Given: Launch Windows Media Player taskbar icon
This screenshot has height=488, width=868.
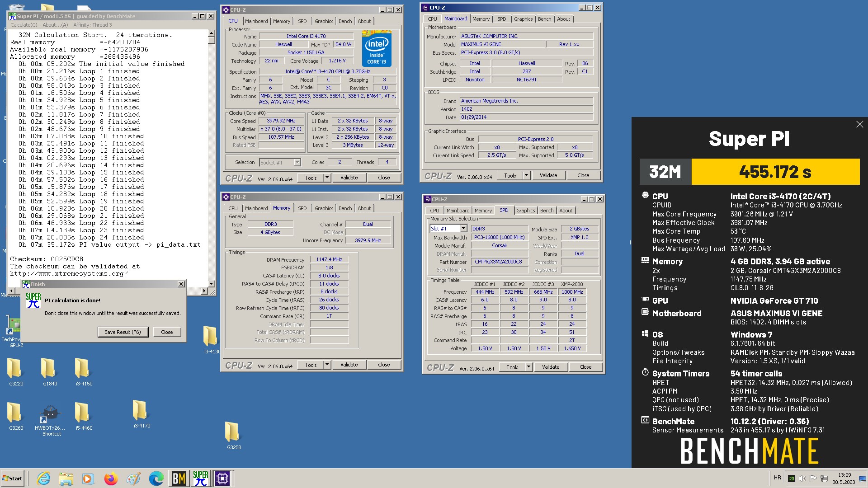Looking at the screenshot, I should 88,479.
